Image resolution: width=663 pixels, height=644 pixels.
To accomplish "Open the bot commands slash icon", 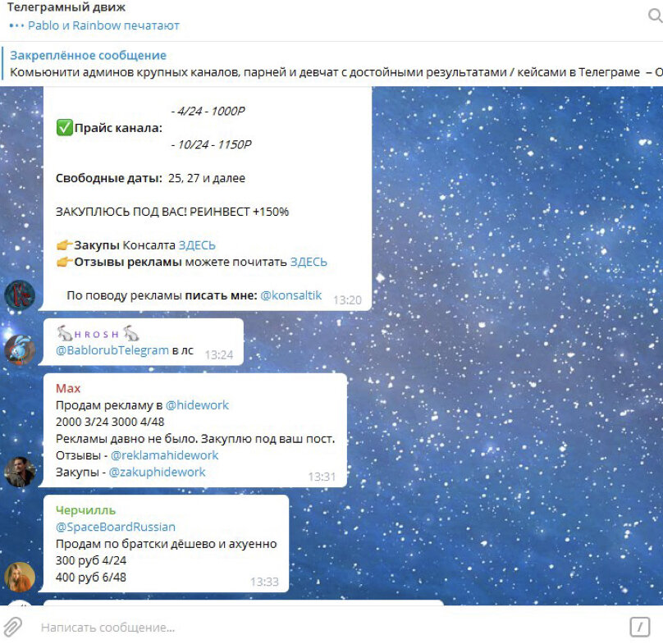I will (640, 627).
